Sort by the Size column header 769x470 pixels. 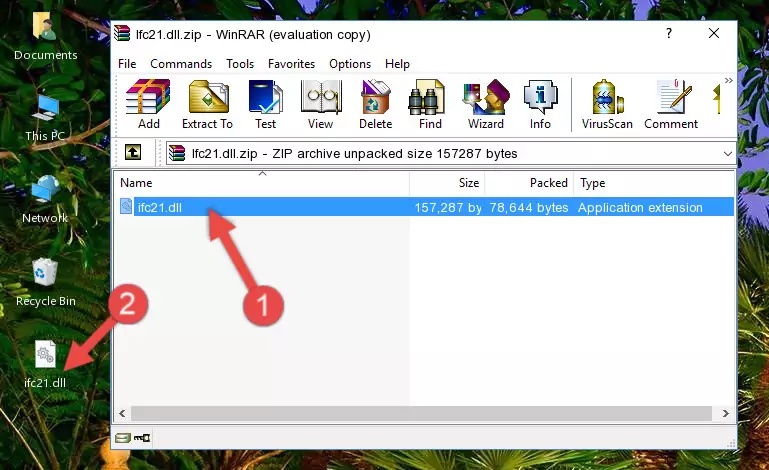pyautogui.click(x=447, y=183)
